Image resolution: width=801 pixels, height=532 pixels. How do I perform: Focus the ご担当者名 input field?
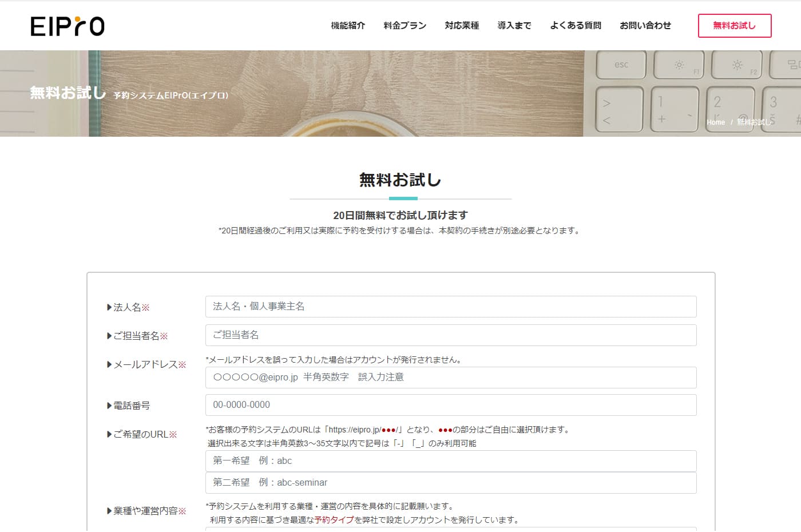451,335
